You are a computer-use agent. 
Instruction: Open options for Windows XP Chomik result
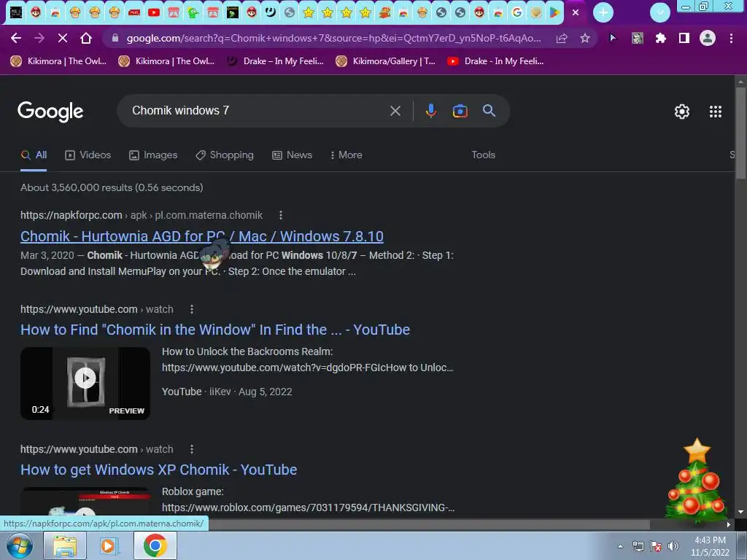[x=192, y=449]
